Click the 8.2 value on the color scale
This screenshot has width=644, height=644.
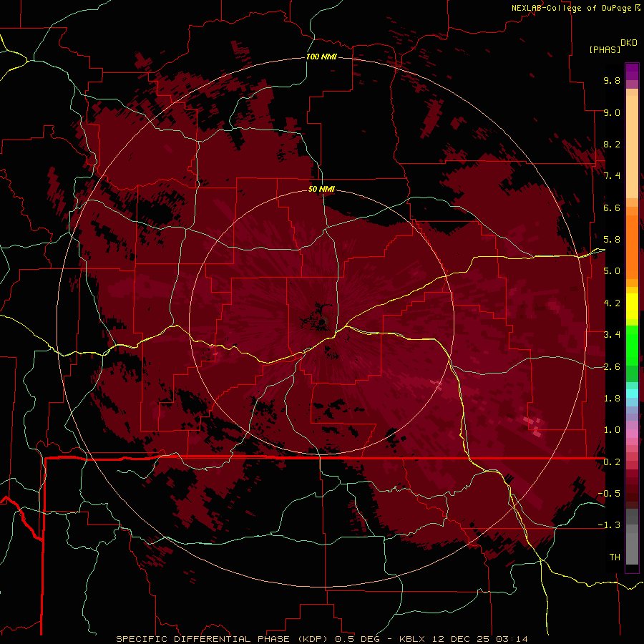(x=612, y=144)
